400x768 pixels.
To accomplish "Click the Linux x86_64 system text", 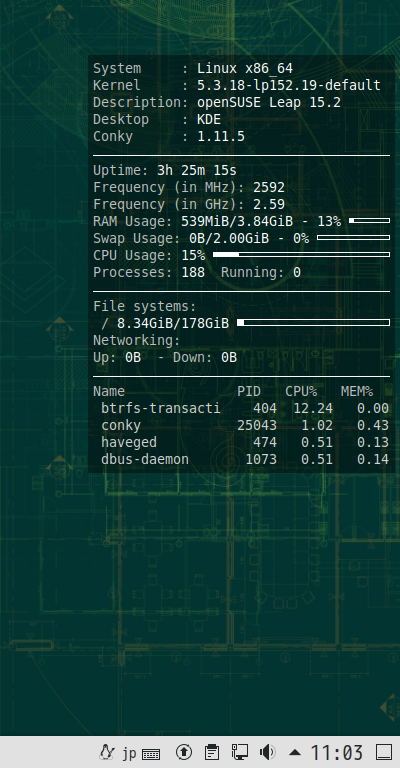I will coord(245,69).
